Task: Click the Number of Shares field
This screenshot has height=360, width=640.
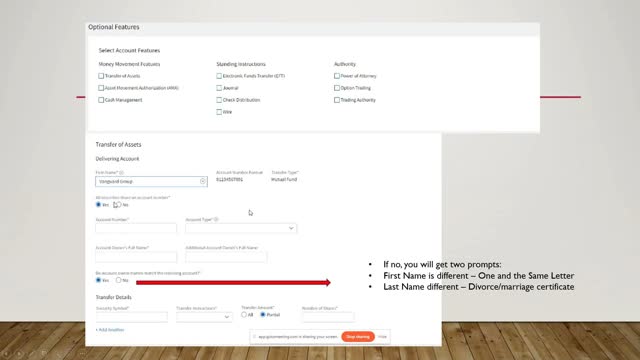Action: click(x=328, y=317)
